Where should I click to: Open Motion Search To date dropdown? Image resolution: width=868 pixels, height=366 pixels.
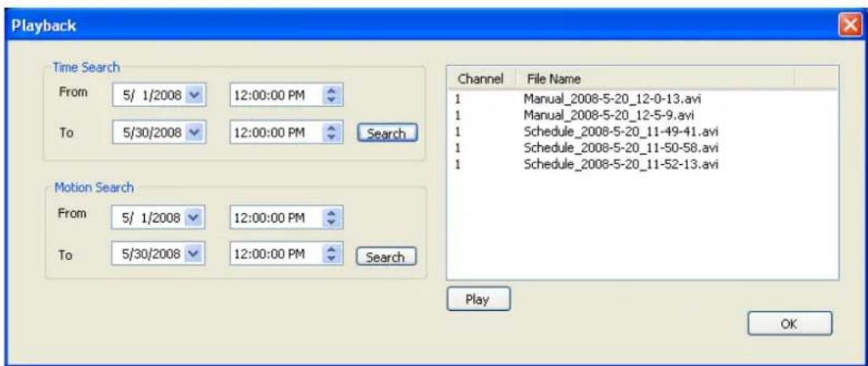click(x=194, y=254)
